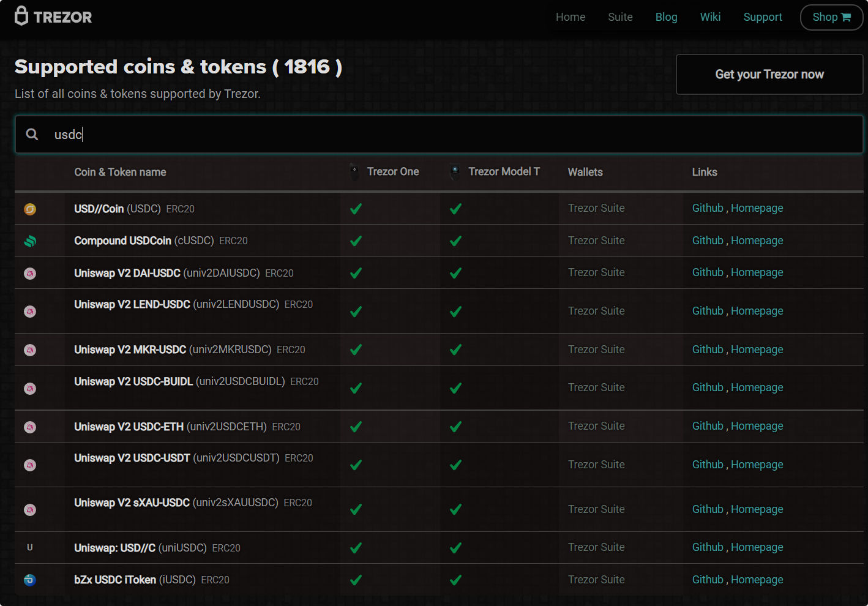Open Homepage link for bZx USDC iToken
This screenshot has height=606, width=868.
[x=757, y=580]
